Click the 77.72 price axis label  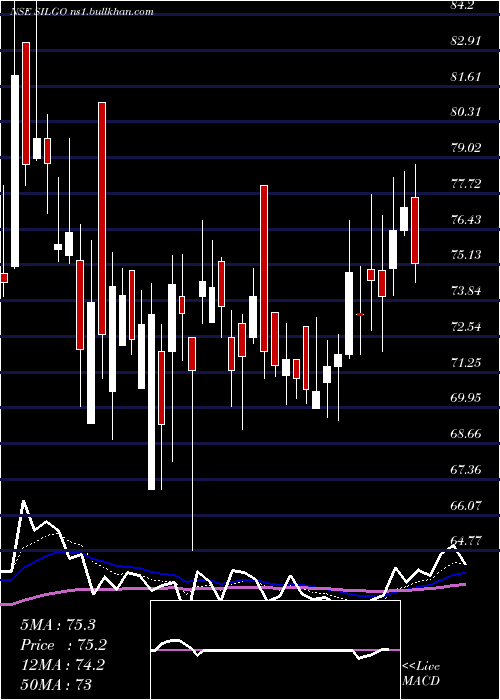pos(467,183)
